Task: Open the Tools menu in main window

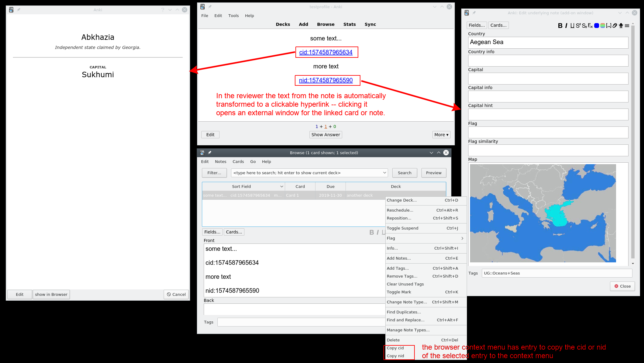Action: coord(233,16)
